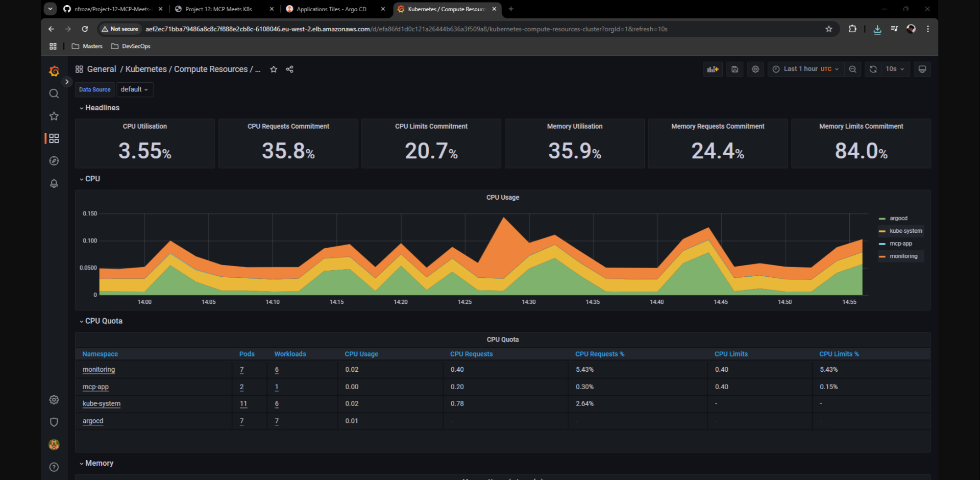Open starred dashboards in the sidebar

click(x=54, y=116)
